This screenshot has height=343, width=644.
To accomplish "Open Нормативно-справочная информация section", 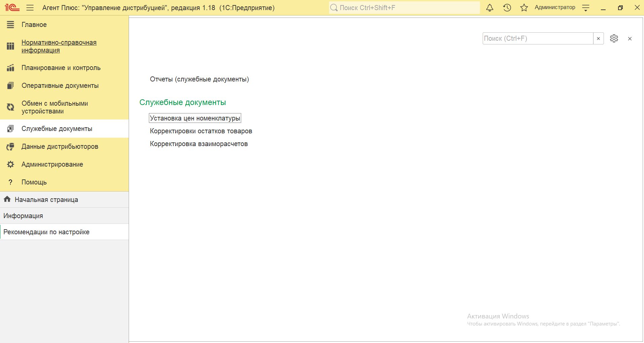I will point(59,46).
